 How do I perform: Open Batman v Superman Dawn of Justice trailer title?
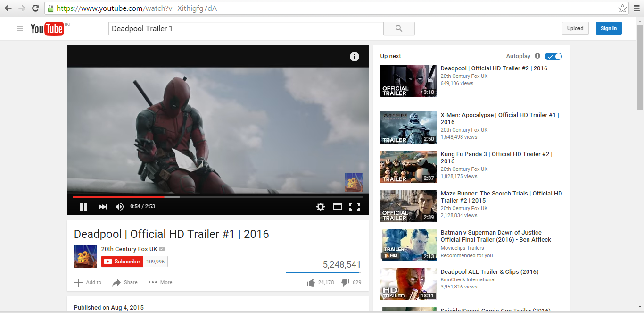[496, 236]
